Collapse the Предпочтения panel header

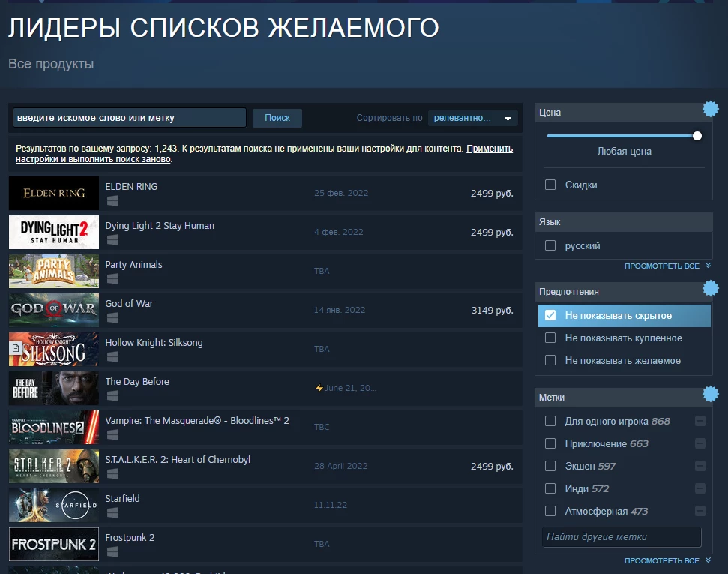(623, 292)
